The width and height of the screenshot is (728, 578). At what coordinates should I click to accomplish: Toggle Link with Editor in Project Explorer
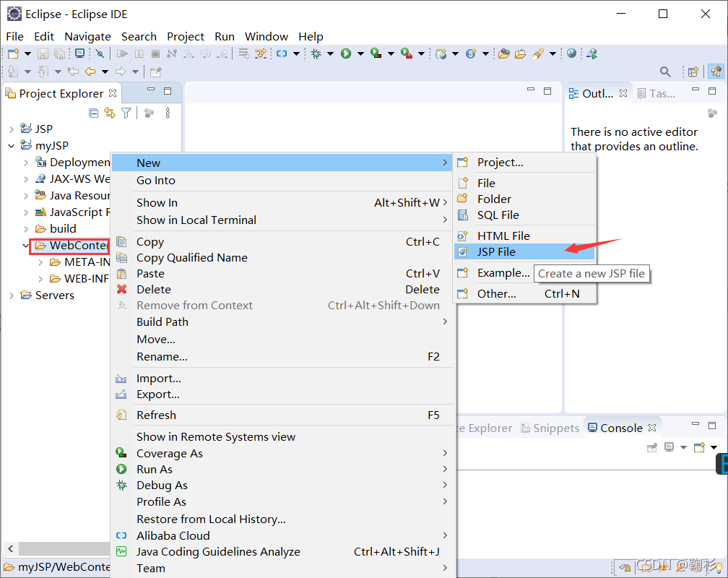pyautogui.click(x=110, y=113)
